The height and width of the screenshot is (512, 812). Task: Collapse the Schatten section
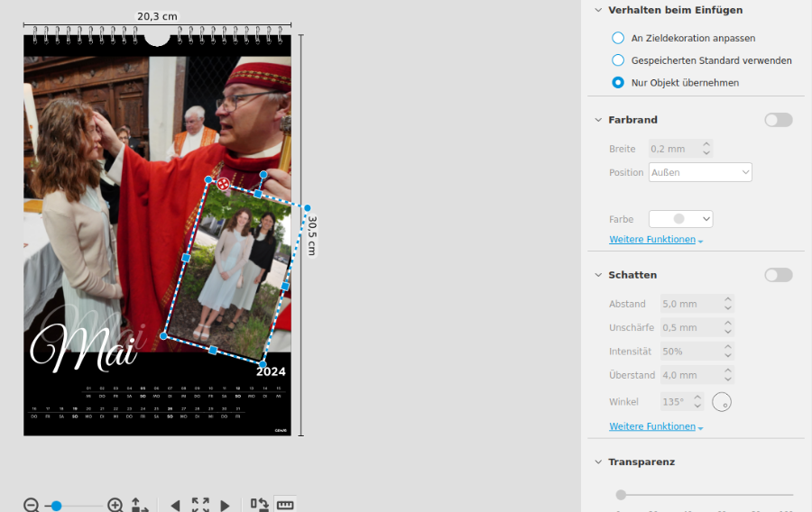(598, 275)
